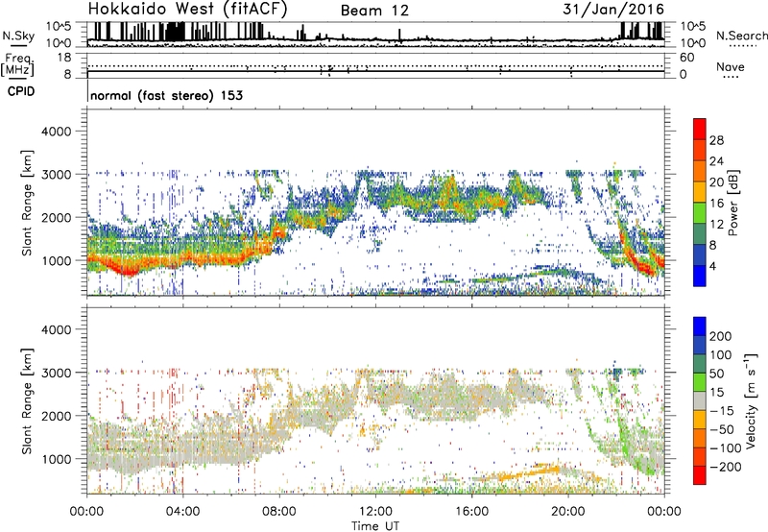This screenshot has width=768, height=532.
Task: Click the 24 value on Power scale
Action: coord(716,161)
